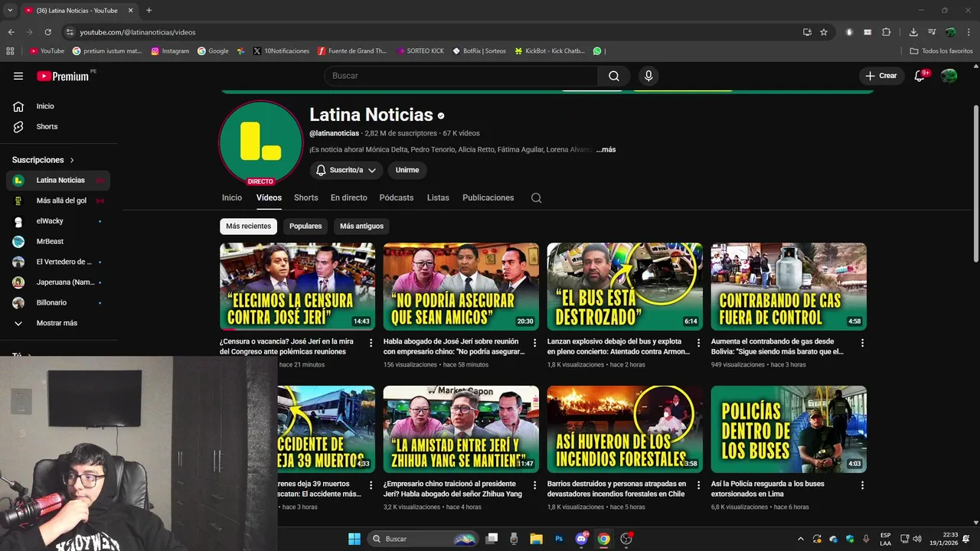
Task: Reload the page in Chrome
Action: (x=47, y=32)
